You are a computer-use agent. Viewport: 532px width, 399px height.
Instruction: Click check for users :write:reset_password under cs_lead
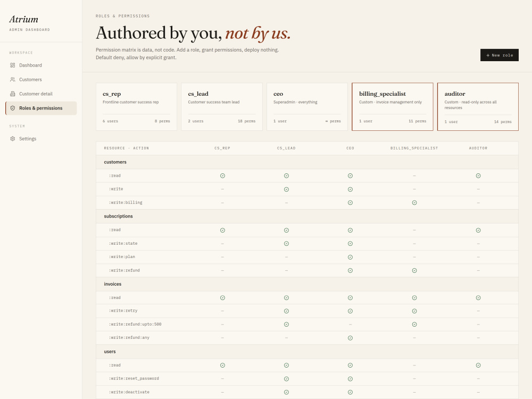tap(286, 379)
